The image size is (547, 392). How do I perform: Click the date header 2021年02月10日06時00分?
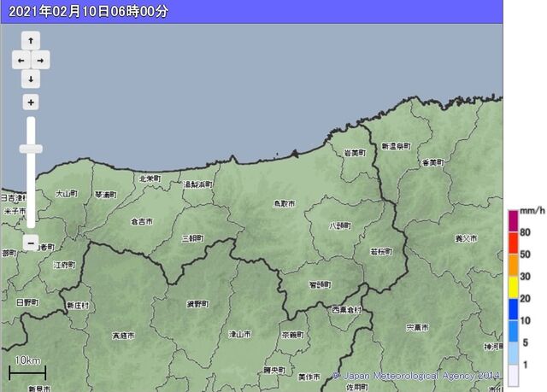coord(88,11)
